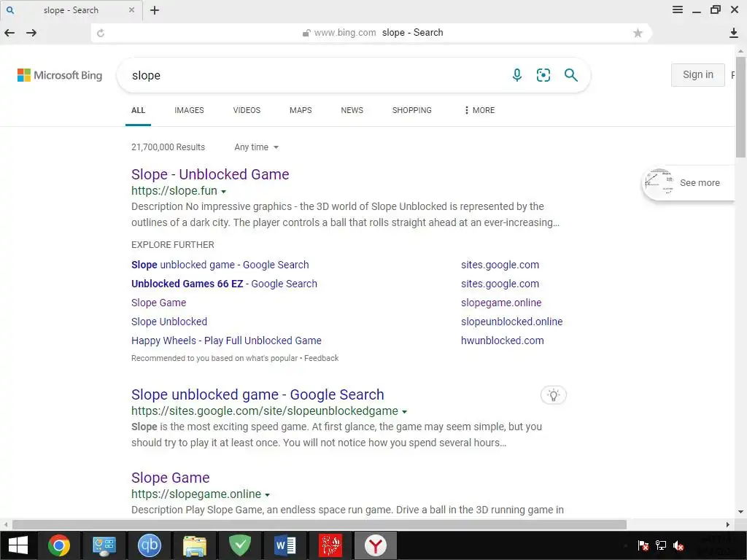Image resolution: width=747 pixels, height=560 pixels.
Task: Open hwunblocked.com link
Action: pos(502,341)
